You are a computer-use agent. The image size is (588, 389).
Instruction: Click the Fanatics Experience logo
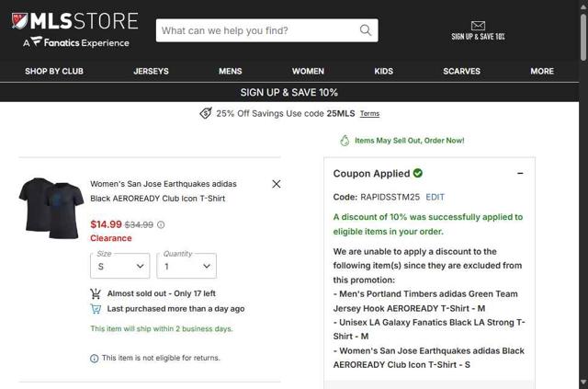(x=75, y=42)
